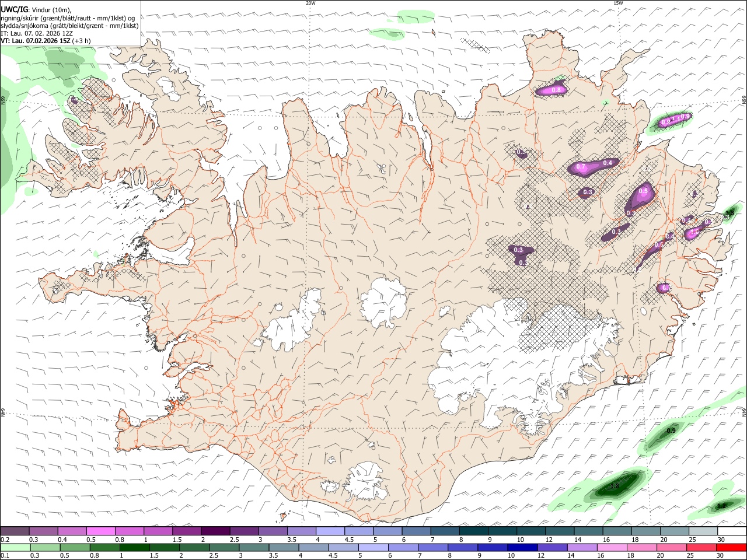Viewport: 747px width, 560px height.
Task: Click the '20W' longitude label
Action: (x=310, y=3)
